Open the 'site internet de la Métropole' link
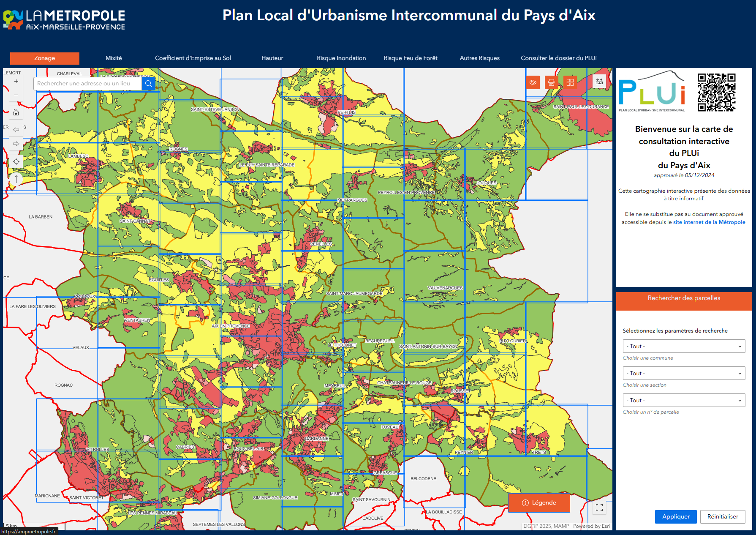The image size is (756, 535). tap(709, 222)
